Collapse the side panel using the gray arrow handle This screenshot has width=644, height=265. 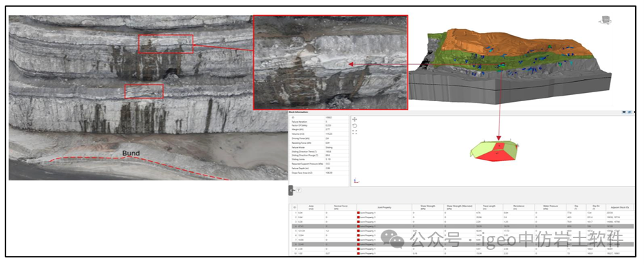pyautogui.click(x=291, y=190)
